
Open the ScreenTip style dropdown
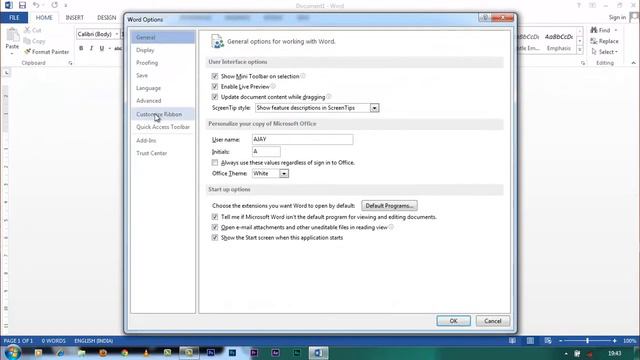point(374,108)
